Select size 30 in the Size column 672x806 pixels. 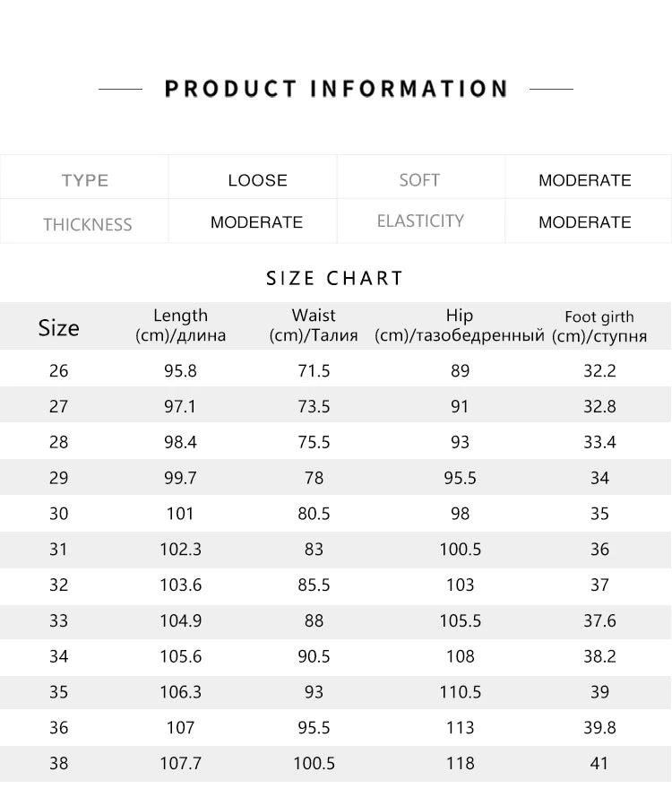58,514
